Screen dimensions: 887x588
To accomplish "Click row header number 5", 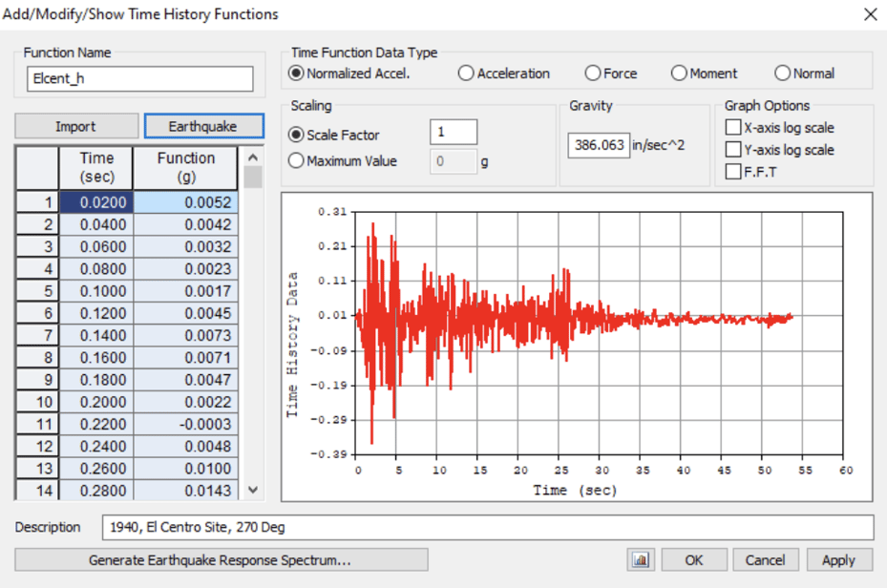I will pyautogui.click(x=37, y=291).
